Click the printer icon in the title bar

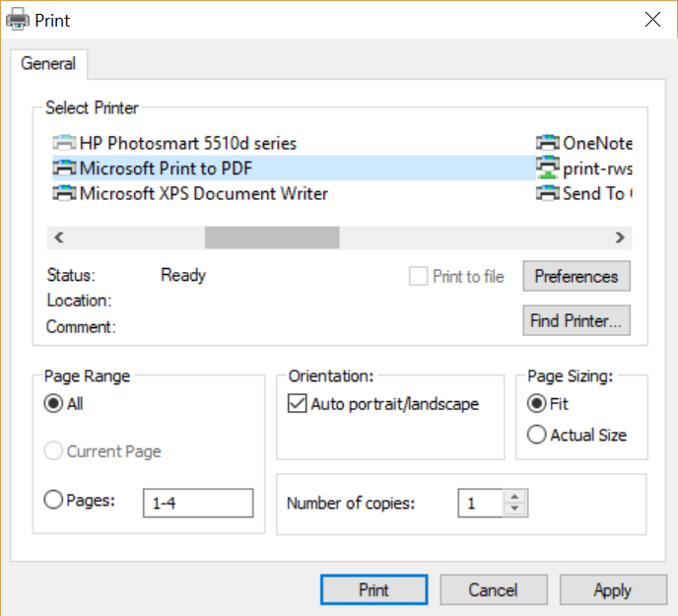[x=18, y=20]
